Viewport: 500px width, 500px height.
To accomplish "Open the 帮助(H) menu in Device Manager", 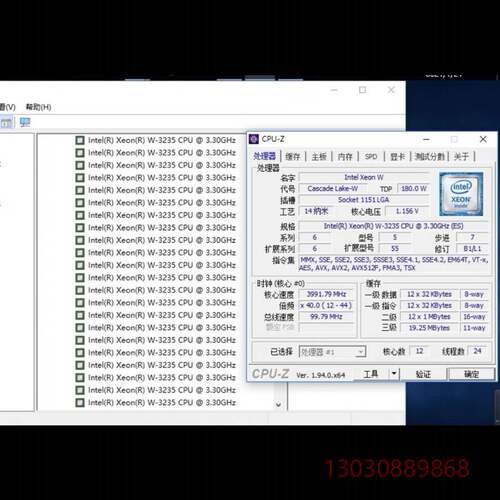I will [x=38, y=107].
